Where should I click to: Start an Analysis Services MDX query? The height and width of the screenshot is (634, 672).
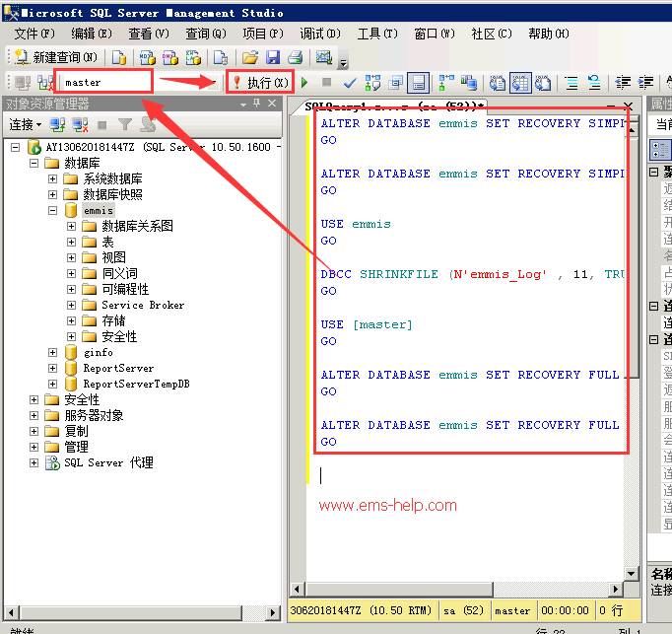[147, 57]
